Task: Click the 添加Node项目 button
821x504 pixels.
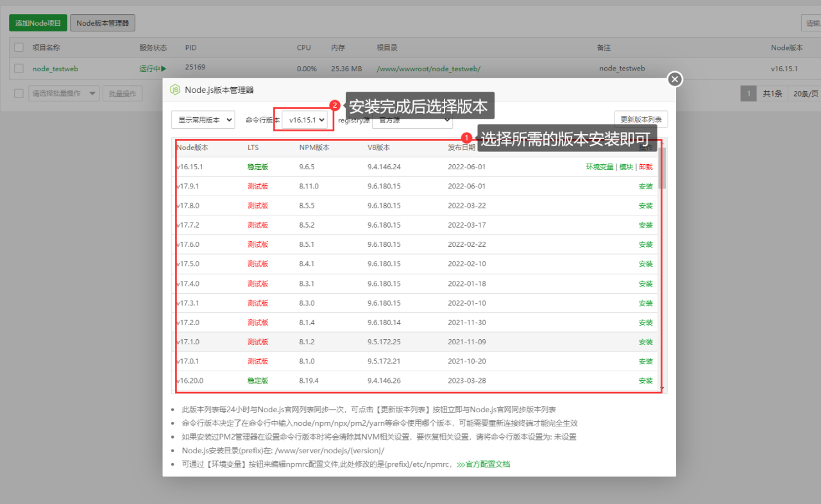Action: click(38, 22)
